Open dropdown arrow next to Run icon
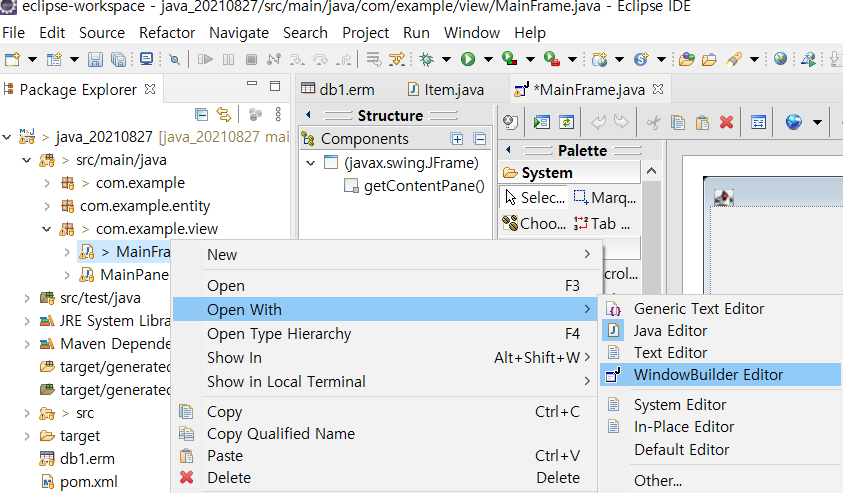 488,59
